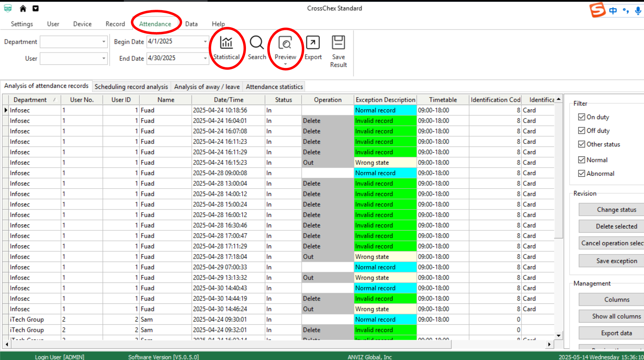Uncheck the Off duty filter

(582, 130)
